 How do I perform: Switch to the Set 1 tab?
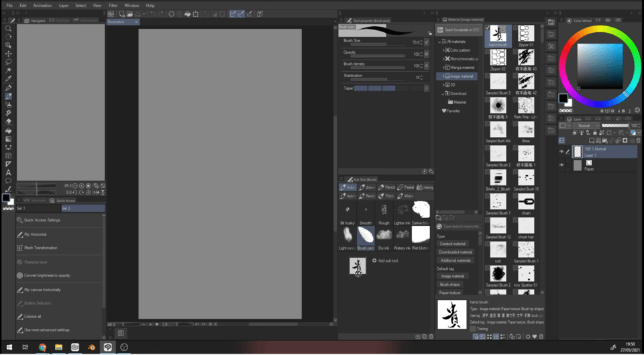[39, 208]
